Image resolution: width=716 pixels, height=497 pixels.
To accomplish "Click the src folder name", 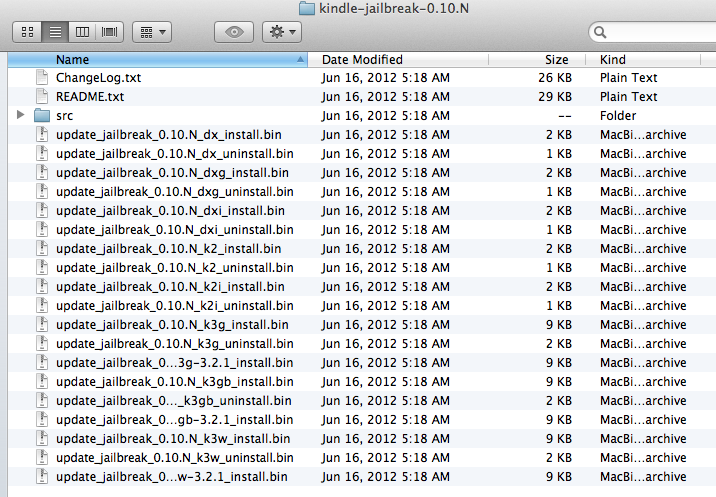I will coord(64,116).
